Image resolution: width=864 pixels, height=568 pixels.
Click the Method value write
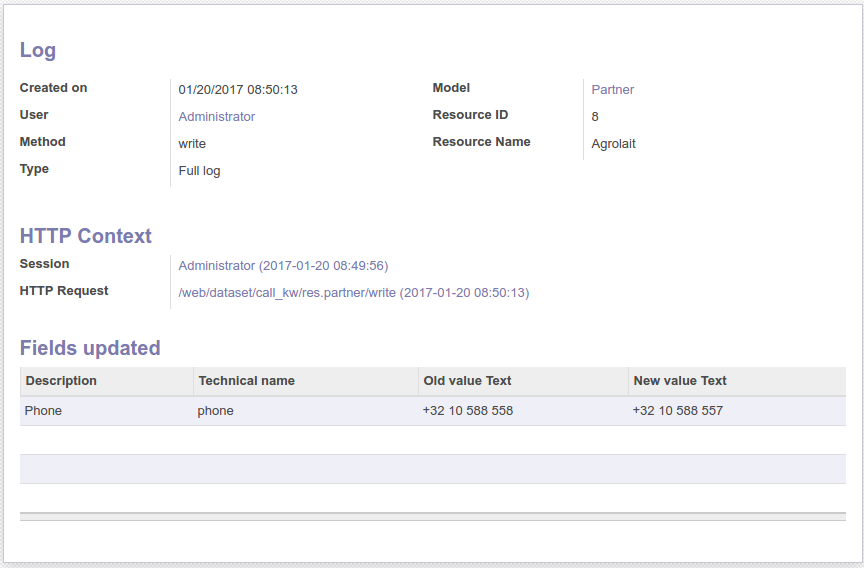tap(192, 144)
